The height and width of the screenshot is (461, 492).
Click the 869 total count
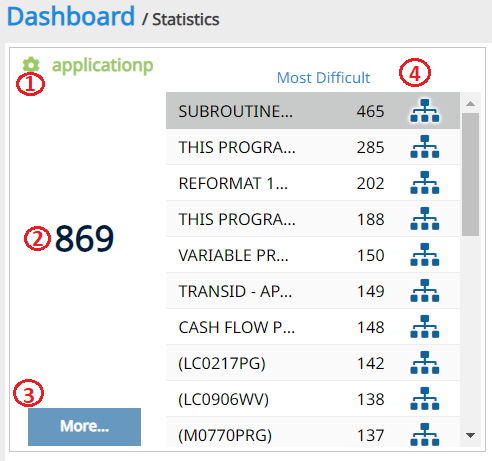pos(84,238)
